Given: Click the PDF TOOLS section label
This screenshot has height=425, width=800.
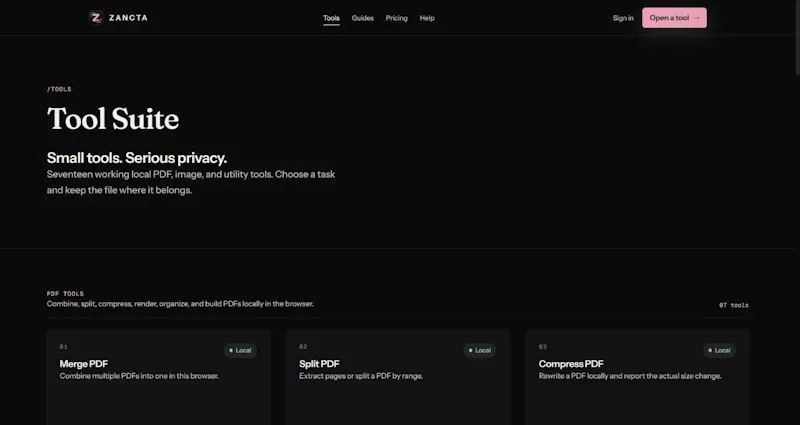Looking at the screenshot, I should tap(65, 294).
